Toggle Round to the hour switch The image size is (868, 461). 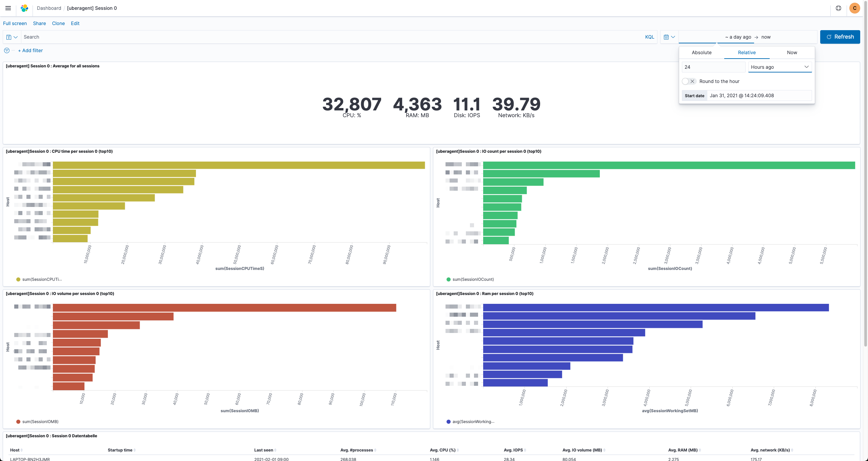click(x=689, y=81)
